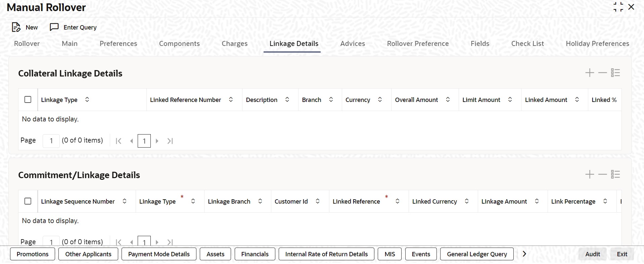Open General Ledger Query

coord(477,254)
